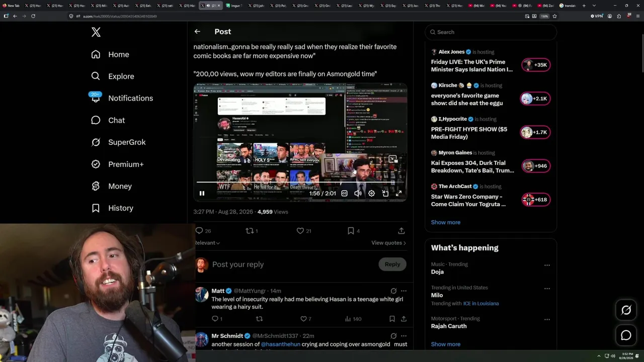Open the Grok floating button
644x362 pixels.
click(x=626, y=310)
